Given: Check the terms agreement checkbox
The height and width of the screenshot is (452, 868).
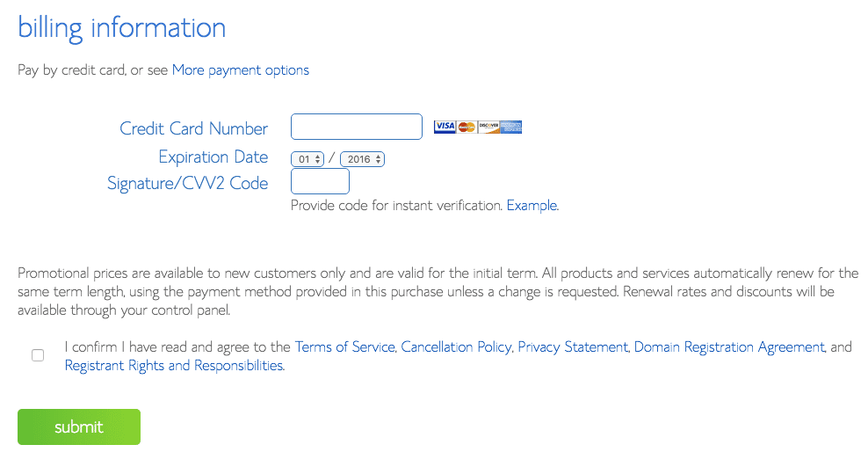Looking at the screenshot, I should (x=38, y=355).
